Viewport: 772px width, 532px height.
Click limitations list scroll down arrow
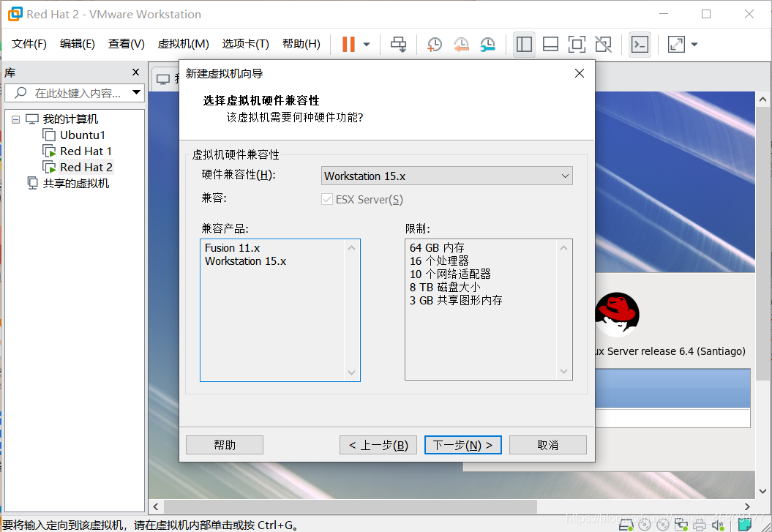tap(563, 371)
